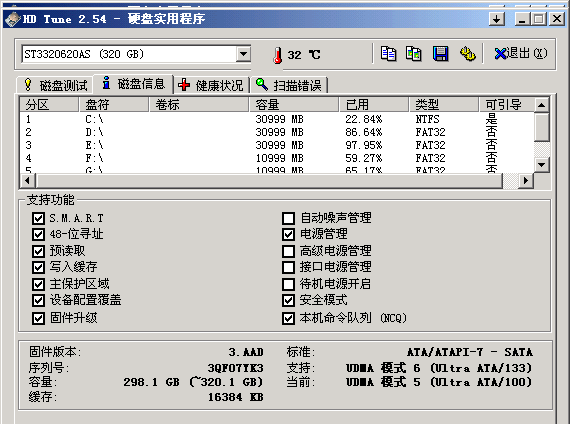Toggle the 本机命令队列 (NCQ) checkbox
The image size is (570, 424).
[x=288, y=318]
